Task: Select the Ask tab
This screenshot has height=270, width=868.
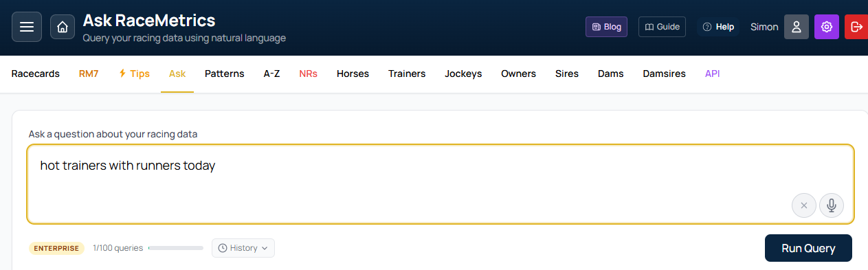Action: [x=177, y=74]
